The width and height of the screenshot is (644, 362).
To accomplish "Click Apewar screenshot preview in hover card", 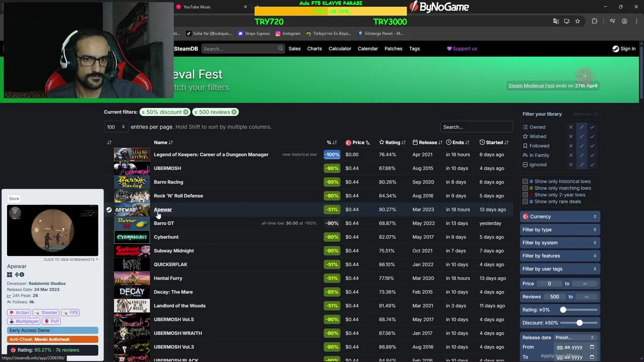I will [x=53, y=231].
